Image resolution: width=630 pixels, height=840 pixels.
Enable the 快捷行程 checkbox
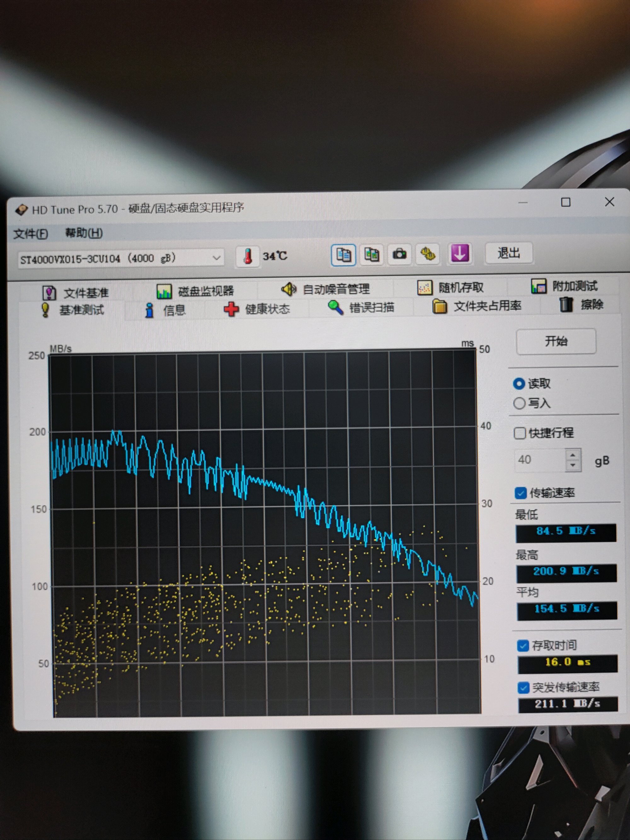tap(519, 433)
